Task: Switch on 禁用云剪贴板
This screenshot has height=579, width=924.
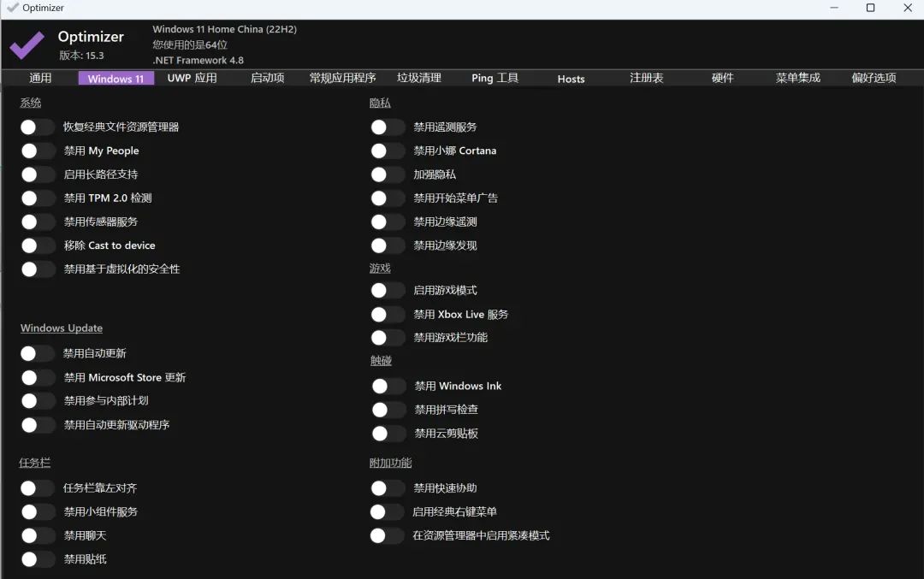Action: (388, 434)
